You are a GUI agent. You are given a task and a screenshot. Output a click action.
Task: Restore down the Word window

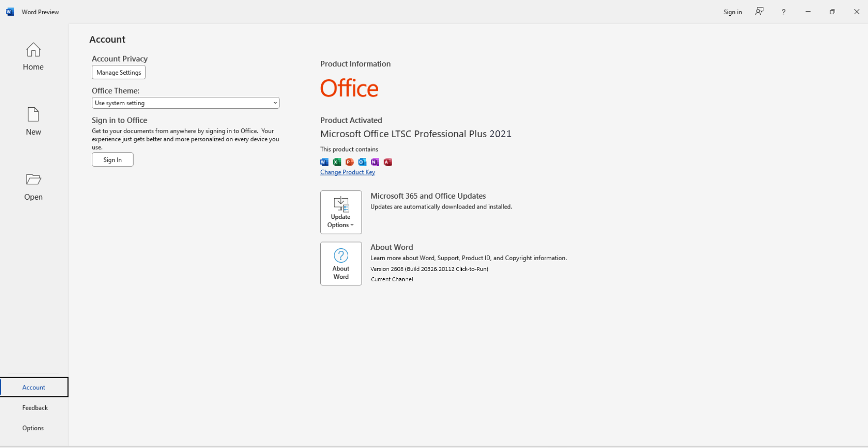coord(832,12)
